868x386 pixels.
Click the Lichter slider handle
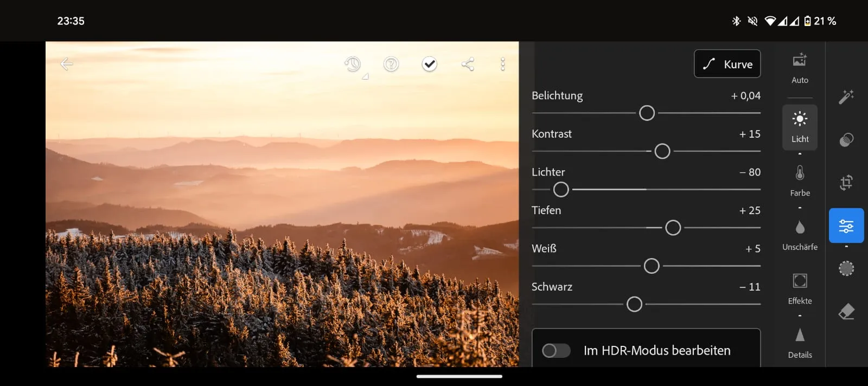click(561, 190)
